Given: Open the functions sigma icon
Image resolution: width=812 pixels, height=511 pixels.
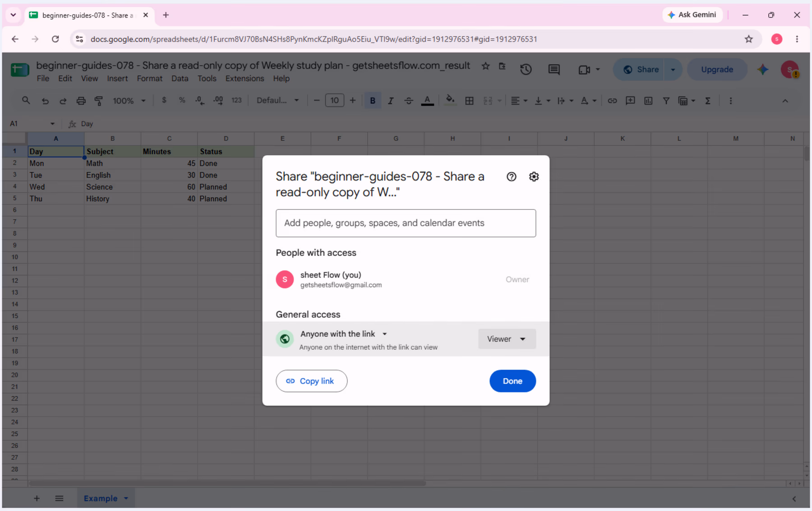Looking at the screenshot, I should tap(708, 101).
